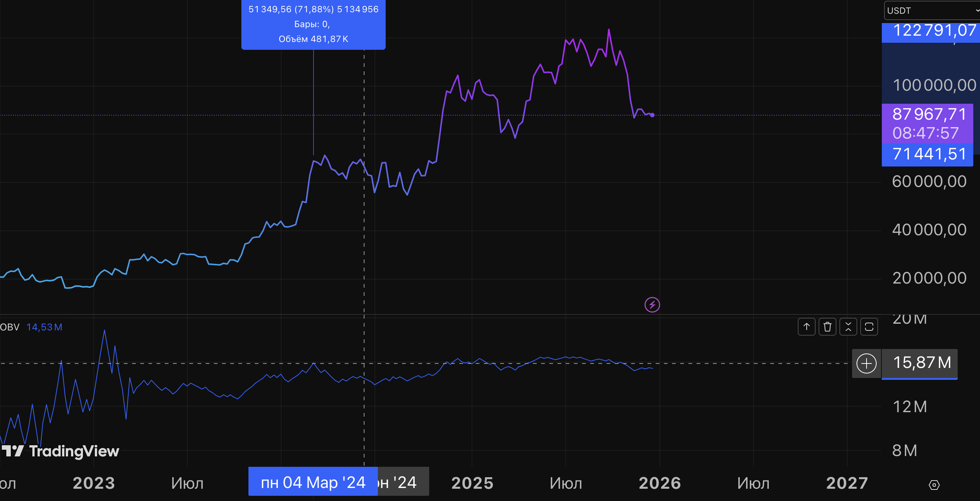This screenshot has height=501, width=980.
Task: Click the current price label 87 967,71
Action: click(928, 114)
